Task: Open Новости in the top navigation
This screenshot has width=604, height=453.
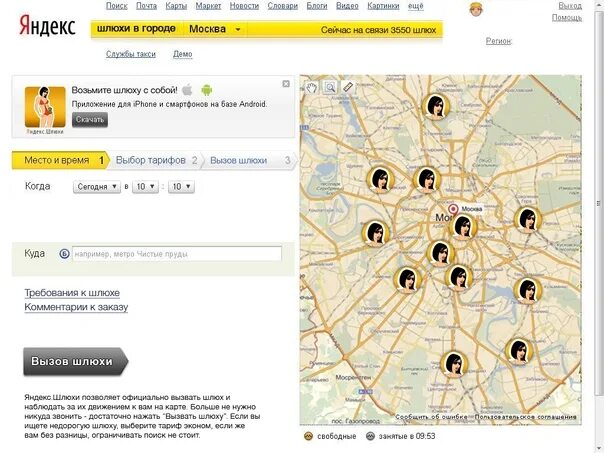Action: (244, 6)
